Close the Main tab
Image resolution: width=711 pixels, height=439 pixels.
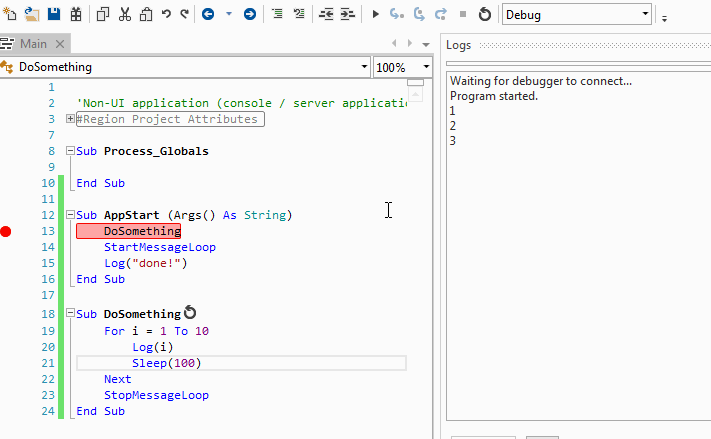[60, 44]
